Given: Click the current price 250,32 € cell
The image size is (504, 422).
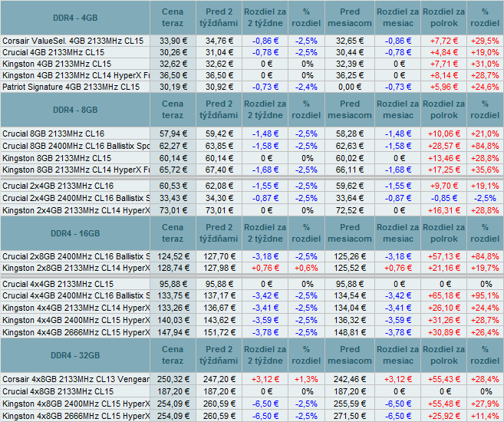Looking at the screenshot, I should pyautogui.click(x=173, y=379).
